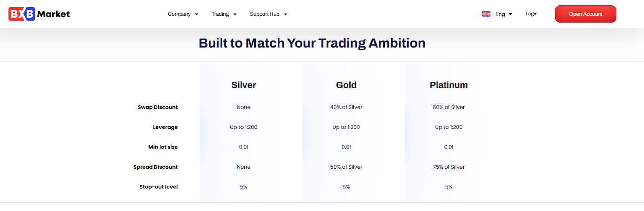Expand the Support Hub dropdown arrow
The image size is (644, 211).
tap(285, 14)
